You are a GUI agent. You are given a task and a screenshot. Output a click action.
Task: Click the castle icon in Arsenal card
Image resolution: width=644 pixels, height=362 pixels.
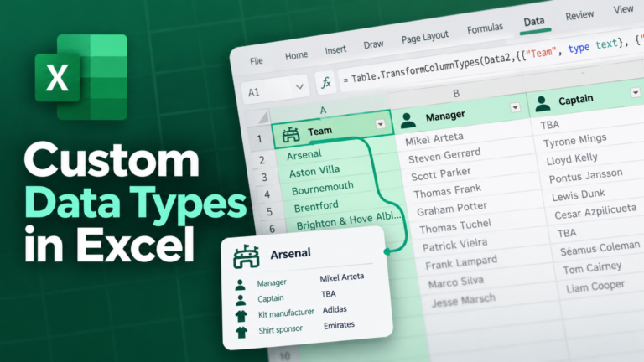[246, 257]
